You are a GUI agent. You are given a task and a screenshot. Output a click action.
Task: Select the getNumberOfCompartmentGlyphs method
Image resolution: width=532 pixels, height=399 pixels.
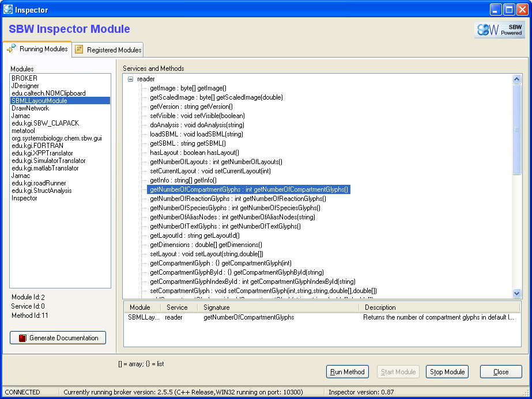pos(248,189)
